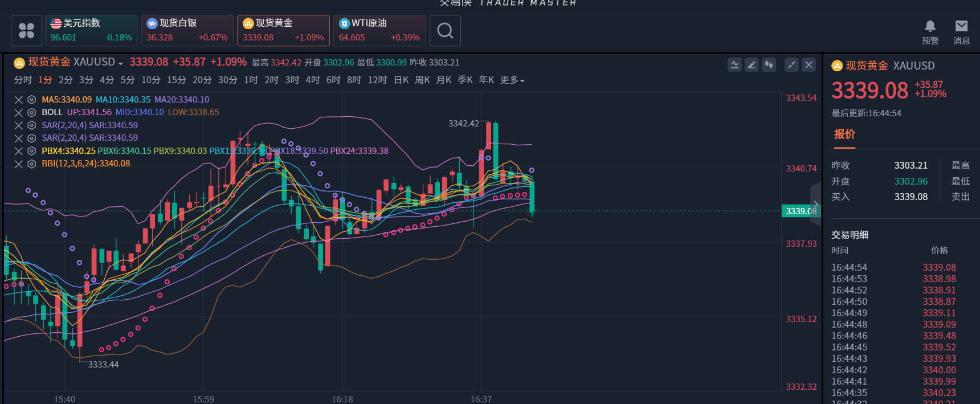Remove the PBX indicator
Viewport: 980px width, 404px height.
coord(19,151)
